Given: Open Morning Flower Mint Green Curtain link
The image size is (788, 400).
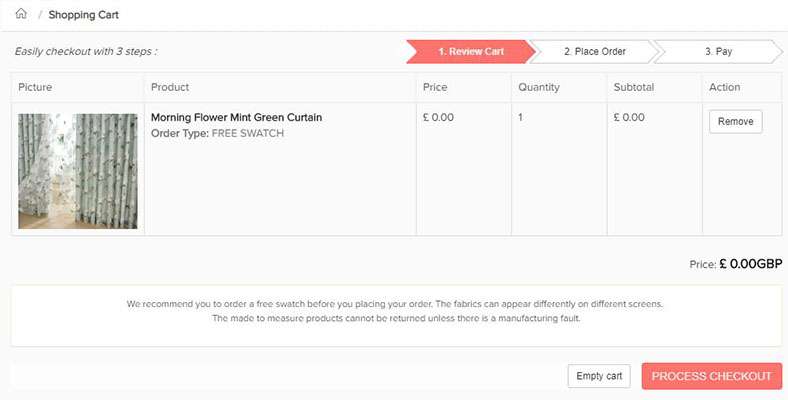Looking at the screenshot, I should pos(236,117).
